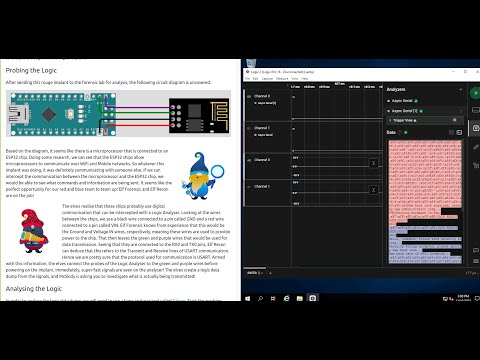Click red-highlighted data terminal output
This screenshot has width=480, height=360.
click(425, 183)
